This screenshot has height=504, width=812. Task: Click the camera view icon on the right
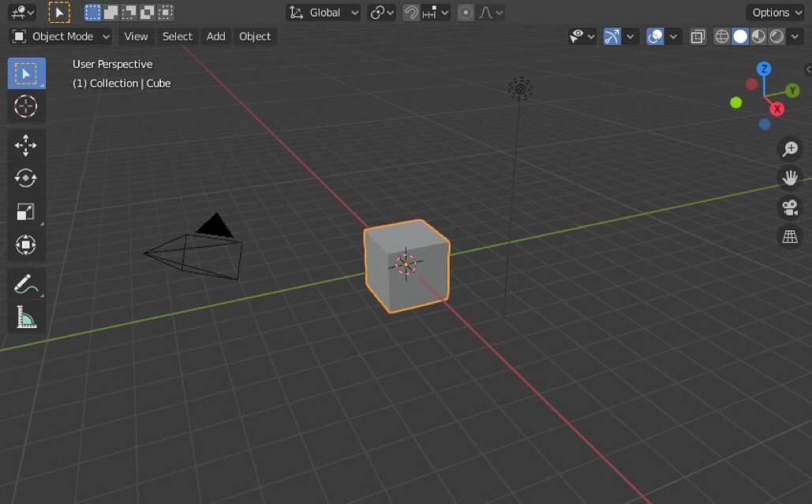click(789, 207)
